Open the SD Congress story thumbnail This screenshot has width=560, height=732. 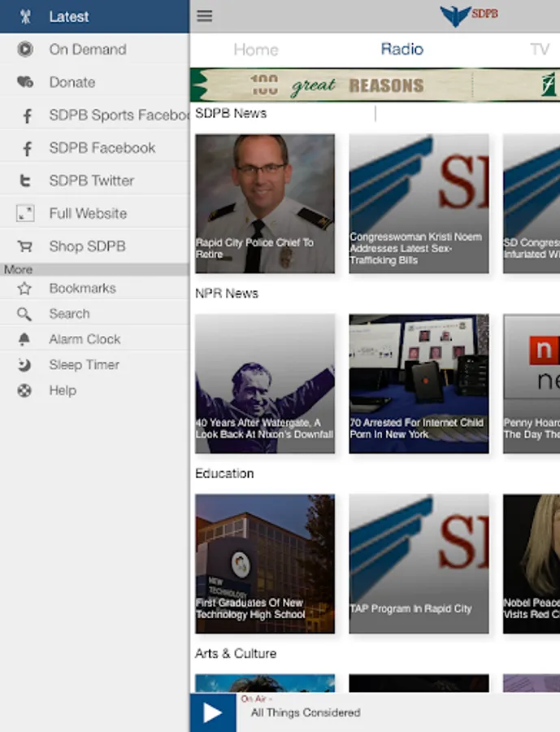click(x=532, y=203)
